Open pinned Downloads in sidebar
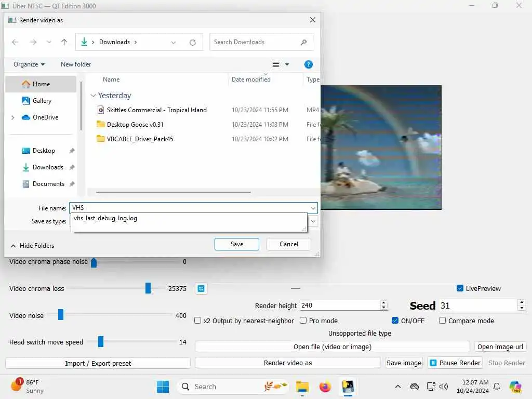 point(47,167)
